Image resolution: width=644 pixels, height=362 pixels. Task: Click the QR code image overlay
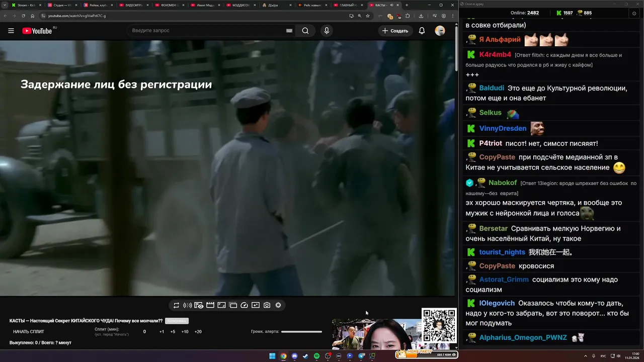coord(439,326)
